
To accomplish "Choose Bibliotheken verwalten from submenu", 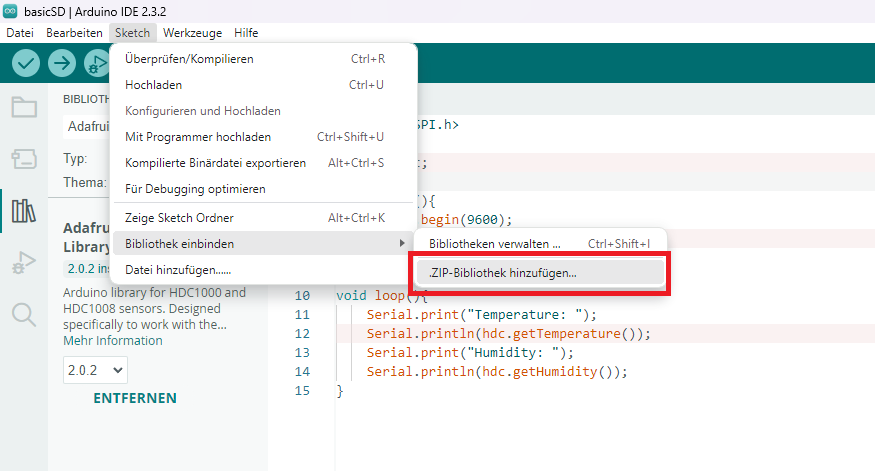I will coord(494,243).
